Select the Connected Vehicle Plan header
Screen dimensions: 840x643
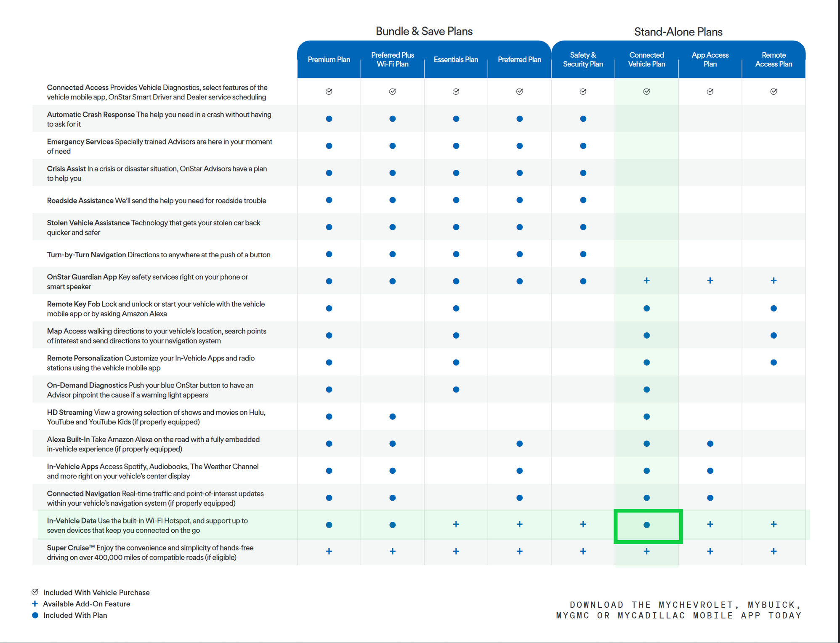point(647,60)
